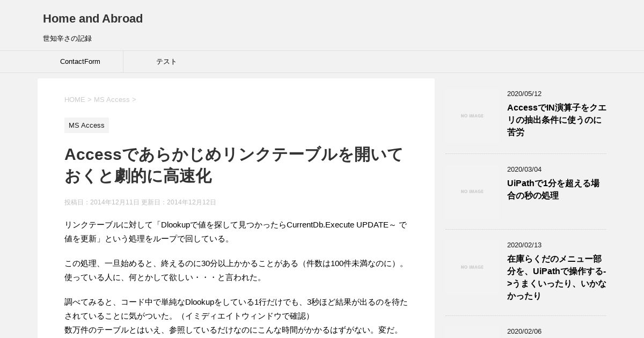Click paragraph starting リンクテーブルに対して

tap(236, 232)
